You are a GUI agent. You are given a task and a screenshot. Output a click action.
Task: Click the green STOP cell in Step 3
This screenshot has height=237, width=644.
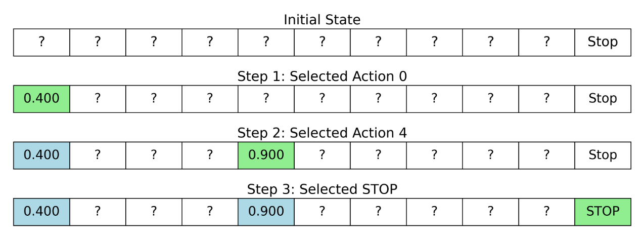(x=603, y=212)
